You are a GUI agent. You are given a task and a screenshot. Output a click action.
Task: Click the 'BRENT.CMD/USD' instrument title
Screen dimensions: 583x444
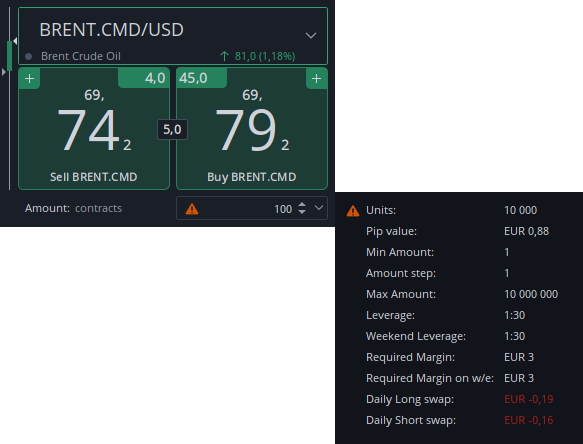pos(112,30)
